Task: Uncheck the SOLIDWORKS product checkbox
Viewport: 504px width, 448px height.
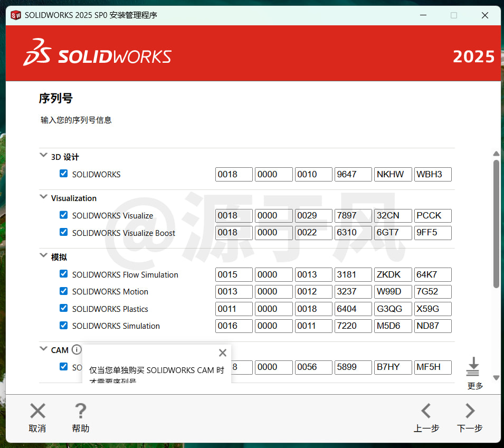Action: pyautogui.click(x=64, y=174)
